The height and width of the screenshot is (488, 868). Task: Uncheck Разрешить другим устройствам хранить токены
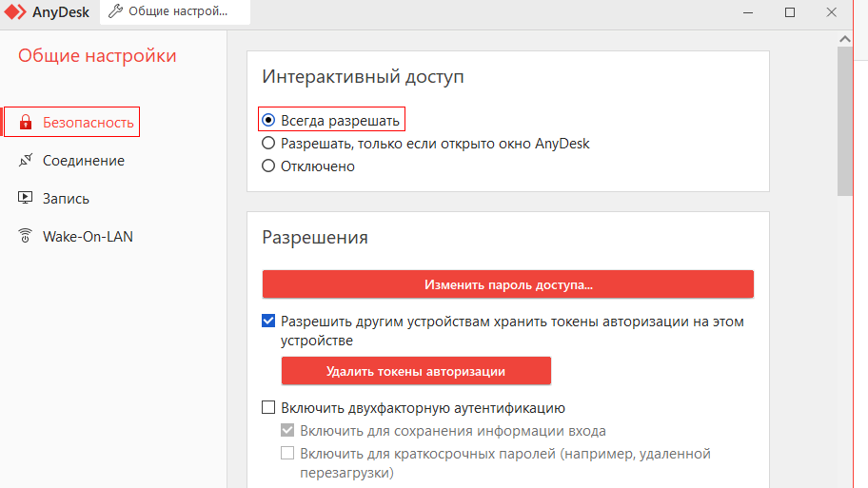click(x=269, y=322)
